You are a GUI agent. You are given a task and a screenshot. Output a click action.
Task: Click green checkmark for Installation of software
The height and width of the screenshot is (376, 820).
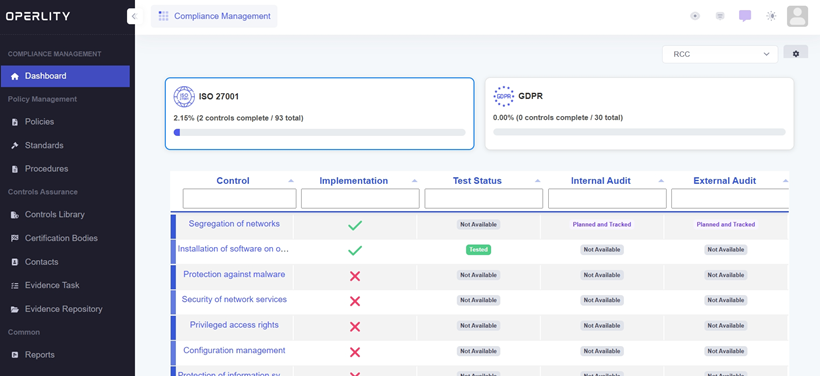[x=355, y=250]
